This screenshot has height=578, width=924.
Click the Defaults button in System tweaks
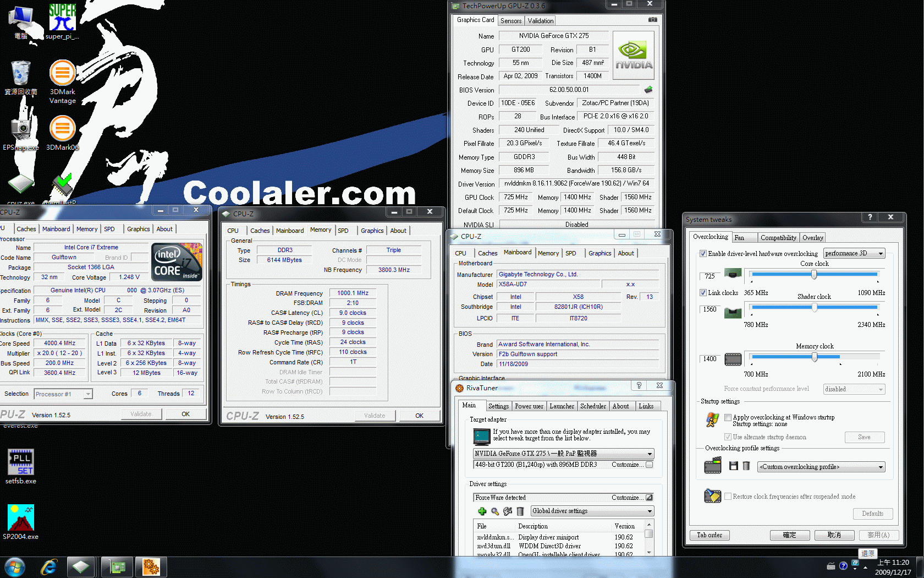tap(873, 514)
